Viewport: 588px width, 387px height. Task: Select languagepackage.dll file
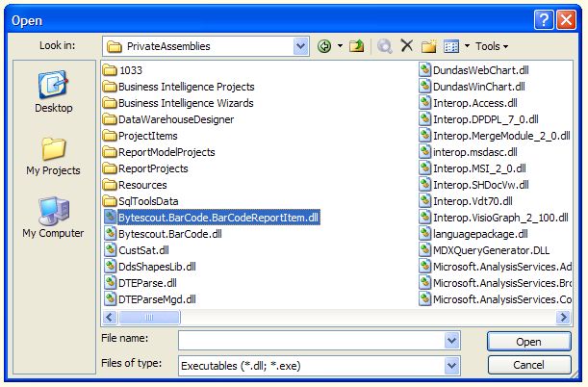tap(473, 234)
